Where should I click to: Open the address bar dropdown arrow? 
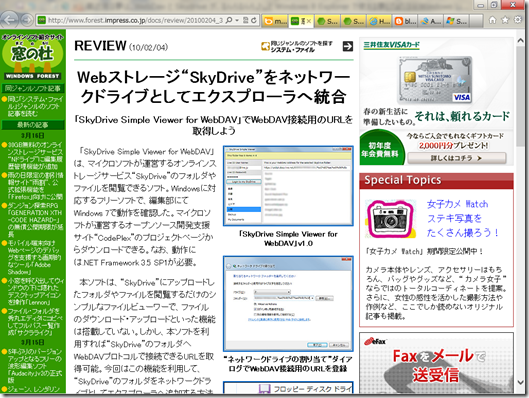(237, 20)
